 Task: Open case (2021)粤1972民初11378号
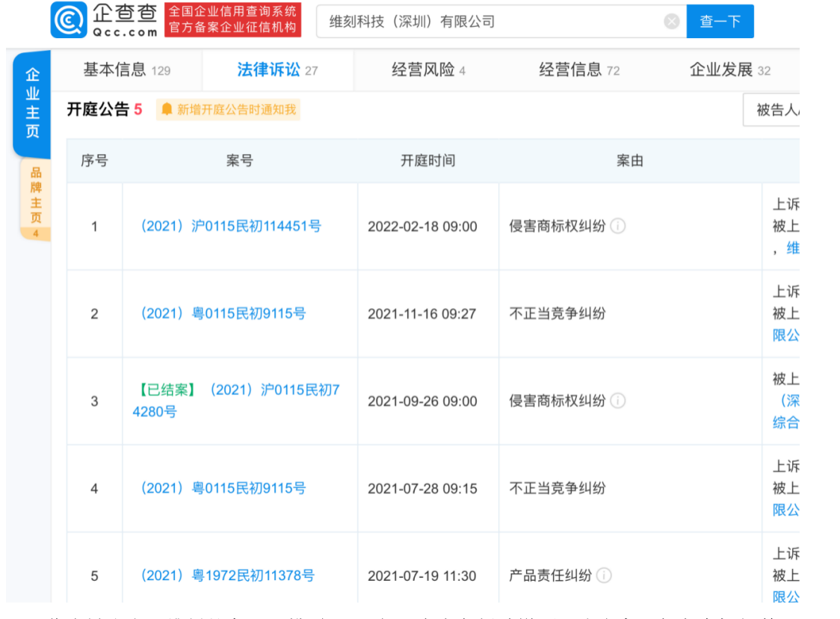point(227,576)
